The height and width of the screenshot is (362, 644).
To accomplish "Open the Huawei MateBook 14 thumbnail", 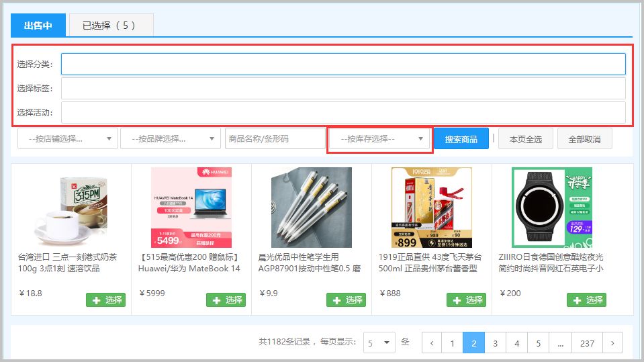I will tap(191, 208).
